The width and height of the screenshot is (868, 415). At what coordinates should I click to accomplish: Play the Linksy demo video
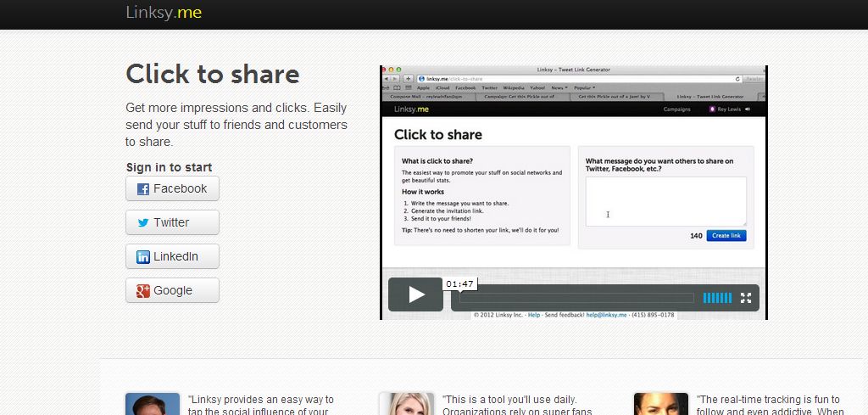[415, 294]
